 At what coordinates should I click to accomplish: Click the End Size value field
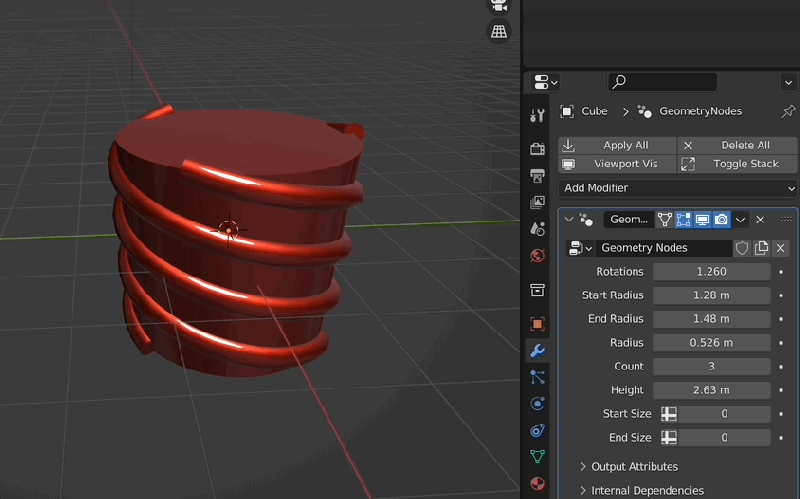724,438
